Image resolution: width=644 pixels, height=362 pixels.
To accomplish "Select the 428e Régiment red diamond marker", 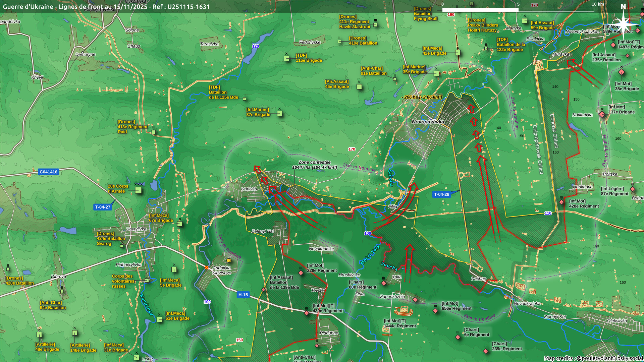I will point(561,202).
